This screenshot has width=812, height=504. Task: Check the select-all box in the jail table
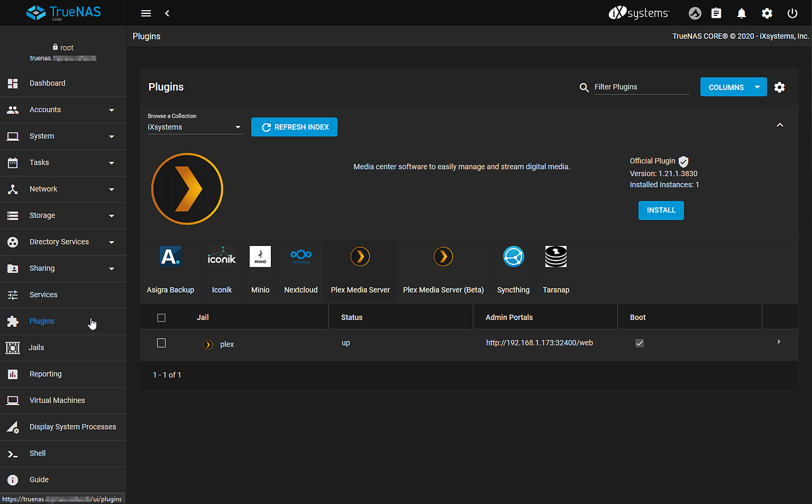pyautogui.click(x=161, y=317)
